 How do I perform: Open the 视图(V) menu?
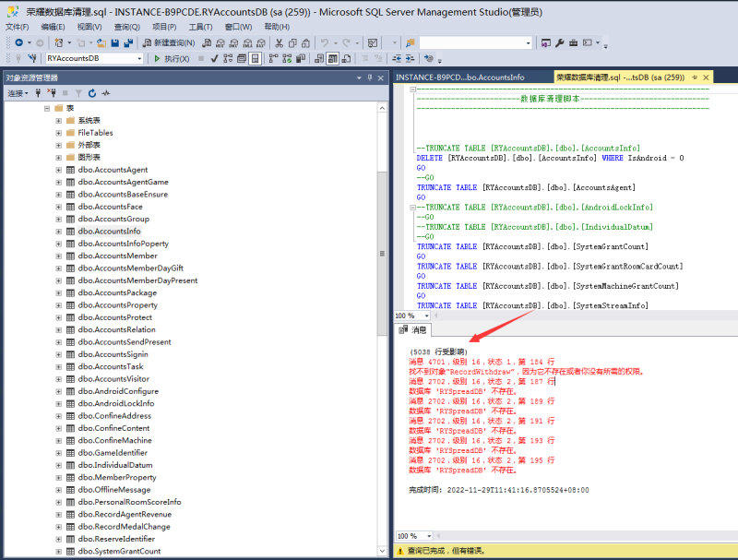[x=89, y=27]
